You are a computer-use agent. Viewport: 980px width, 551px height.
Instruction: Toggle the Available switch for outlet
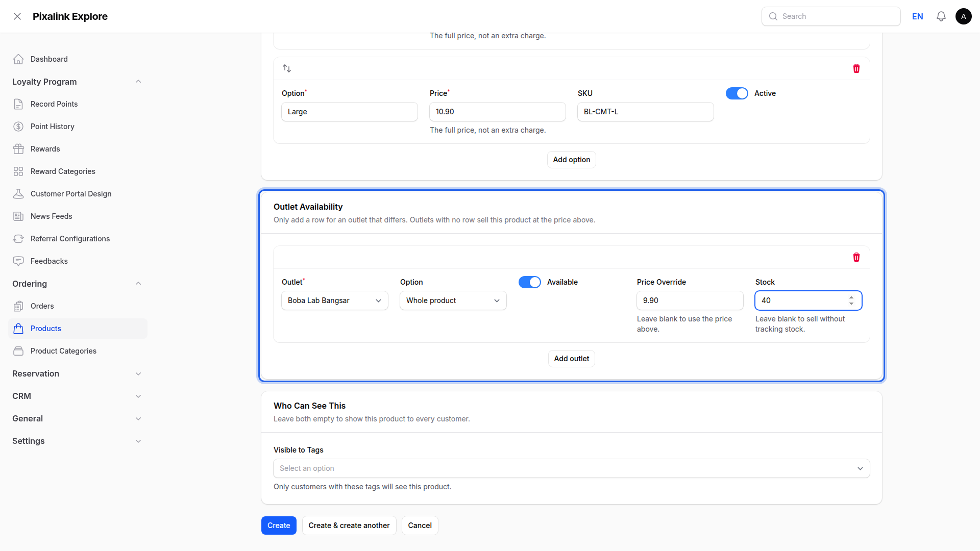(530, 282)
